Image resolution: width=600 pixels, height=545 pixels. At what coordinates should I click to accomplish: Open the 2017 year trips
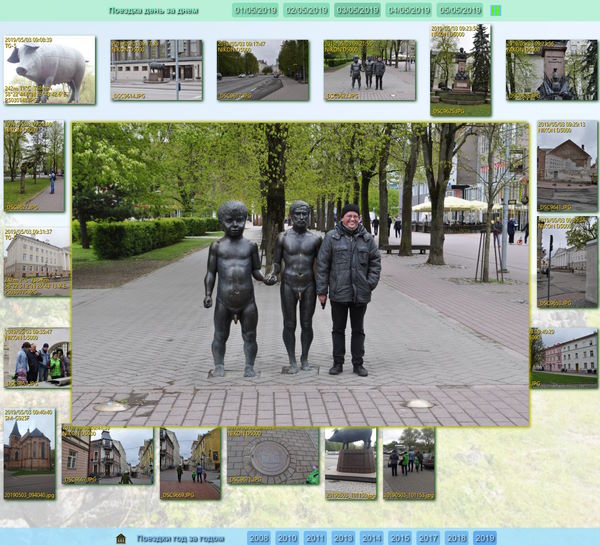428,538
